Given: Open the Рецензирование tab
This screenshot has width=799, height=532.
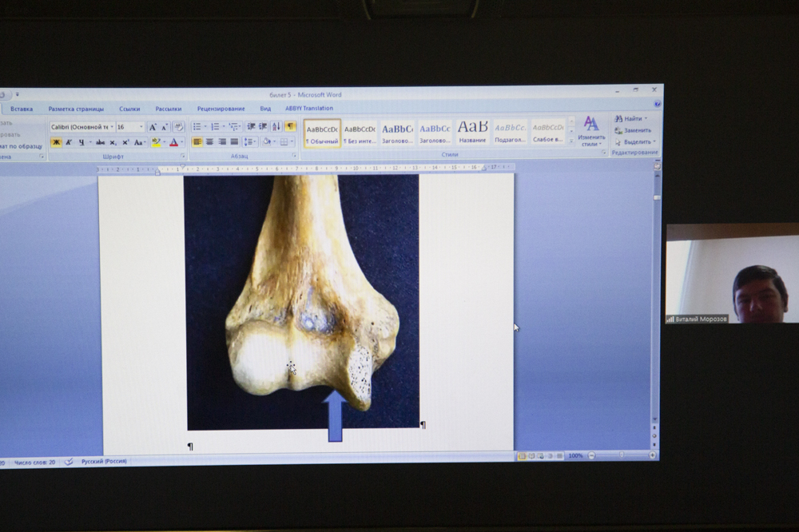Looking at the screenshot, I should [x=221, y=109].
